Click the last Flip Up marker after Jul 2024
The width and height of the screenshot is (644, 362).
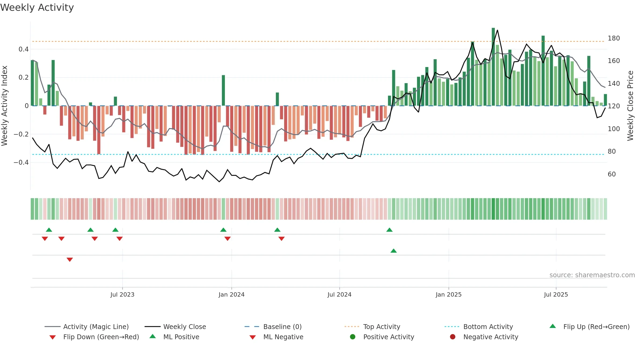click(389, 230)
